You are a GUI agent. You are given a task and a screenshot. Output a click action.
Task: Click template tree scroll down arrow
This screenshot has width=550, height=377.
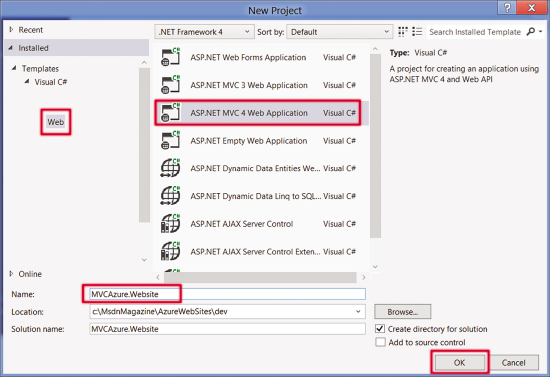pos(144,260)
